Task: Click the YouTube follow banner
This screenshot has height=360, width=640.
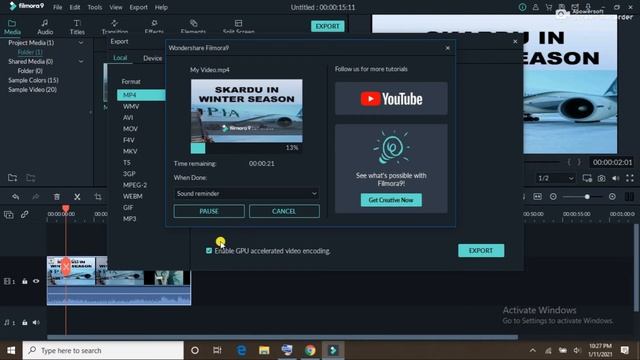Action: pyautogui.click(x=391, y=98)
